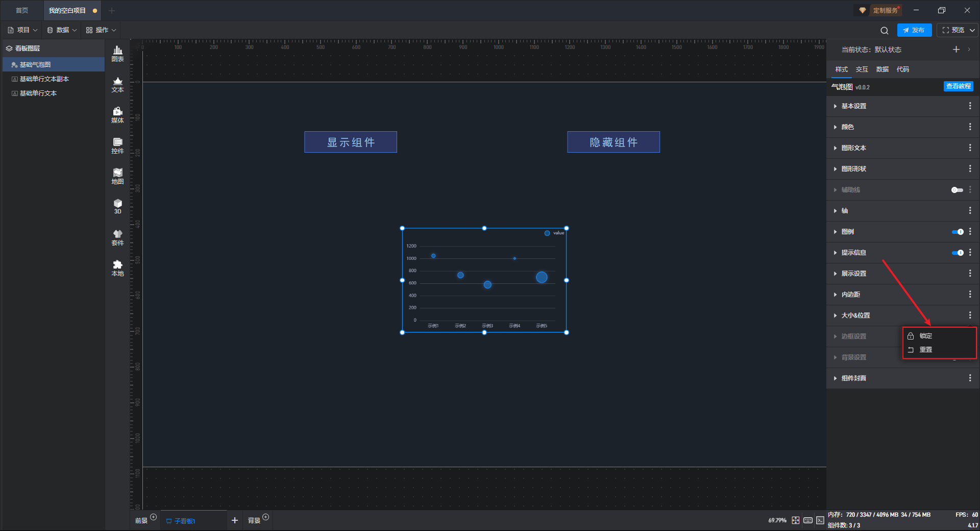Open the 3D components panel
Viewport: 980px width, 531px height.
pos(117,207)
